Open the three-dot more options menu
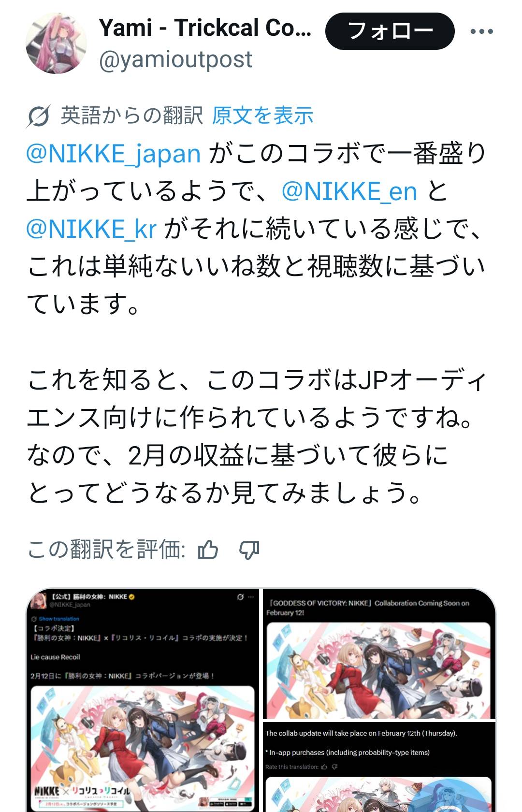The image size is (522, 812). pyautogui.click(x=481, y=31)
